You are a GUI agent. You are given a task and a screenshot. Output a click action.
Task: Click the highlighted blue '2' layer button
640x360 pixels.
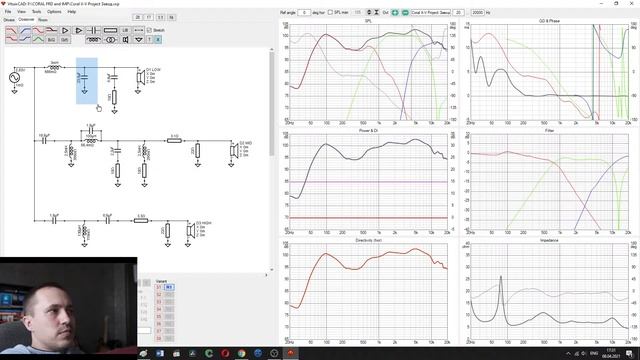[x=158, y=40]
